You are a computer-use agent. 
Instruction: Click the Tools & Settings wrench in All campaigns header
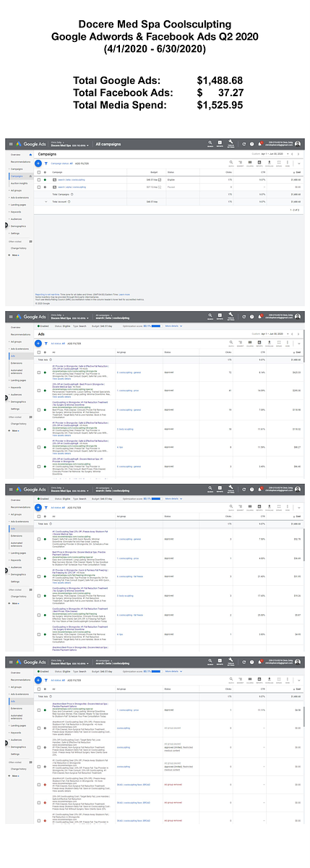click(x=231, y=142)
